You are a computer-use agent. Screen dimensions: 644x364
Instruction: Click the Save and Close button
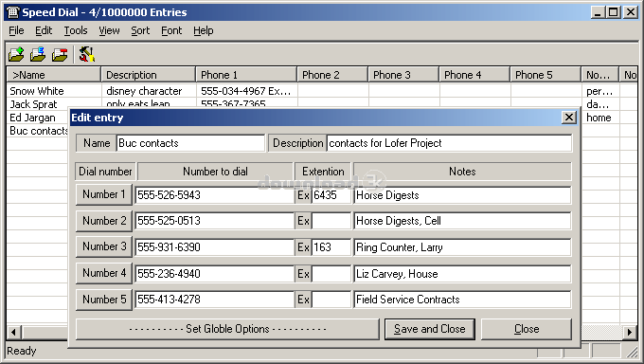(430, 329)
